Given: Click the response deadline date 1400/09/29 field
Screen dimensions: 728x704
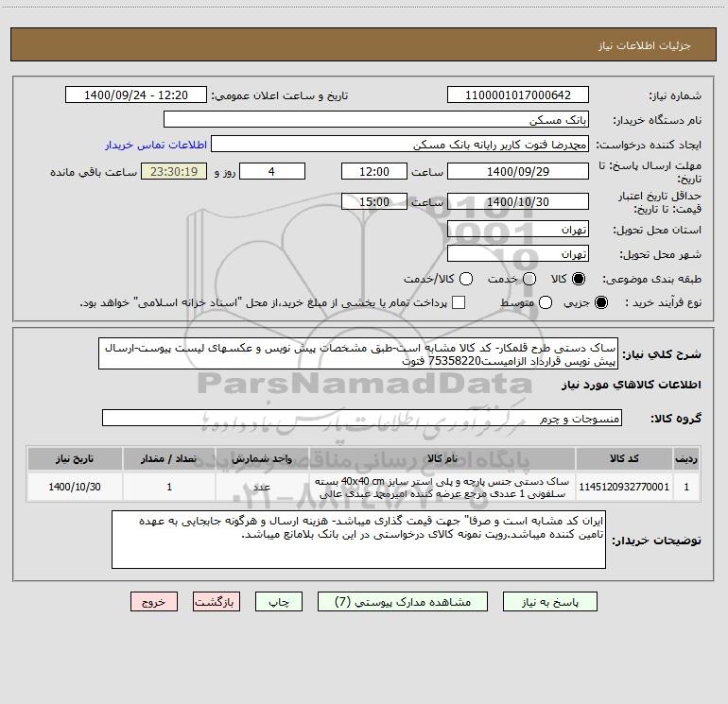Looking at the screenshot, I should [x=518, y=171].
